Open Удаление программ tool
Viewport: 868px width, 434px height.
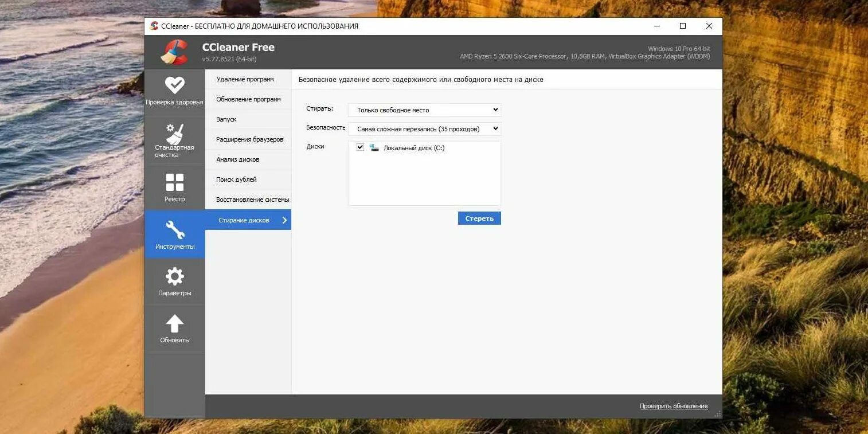[x=248, y=79]
